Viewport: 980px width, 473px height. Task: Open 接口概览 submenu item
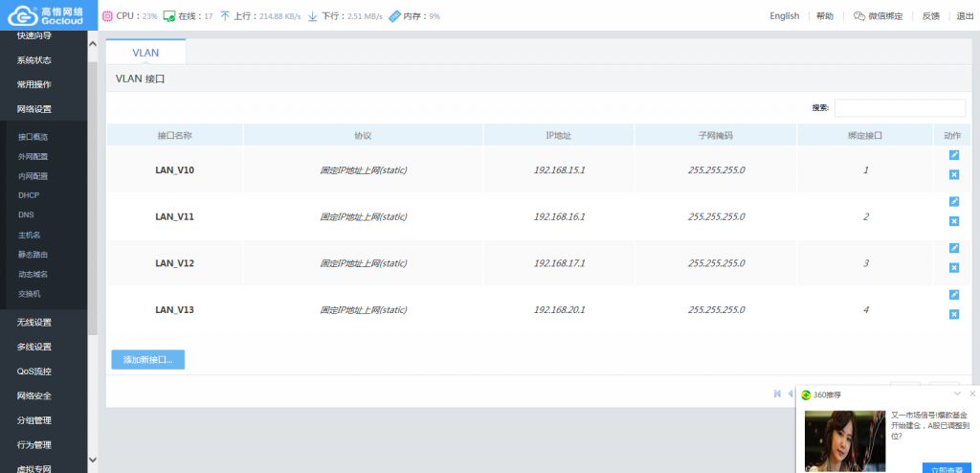pyautogui.click(x=33, y=137)
